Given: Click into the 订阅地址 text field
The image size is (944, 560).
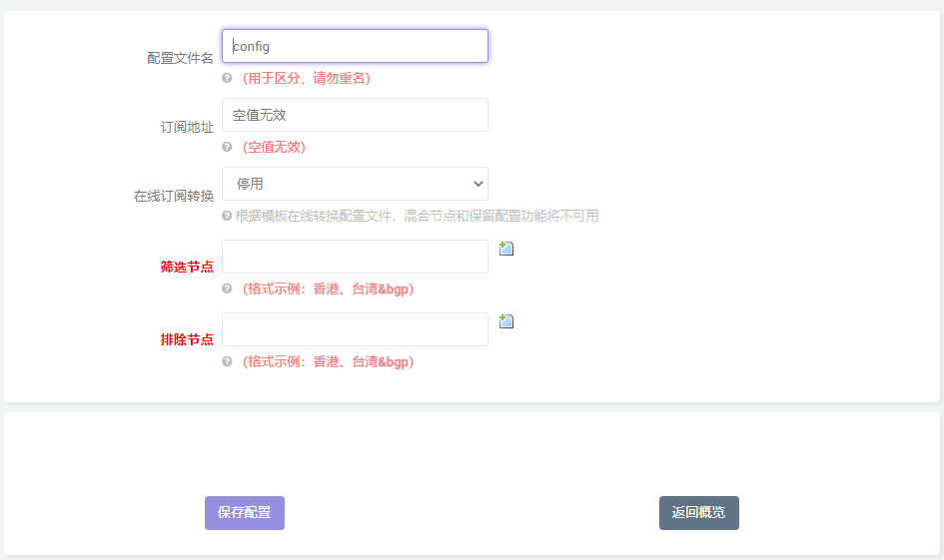Looking at the screenshot, I should click(x=355, y=115).
